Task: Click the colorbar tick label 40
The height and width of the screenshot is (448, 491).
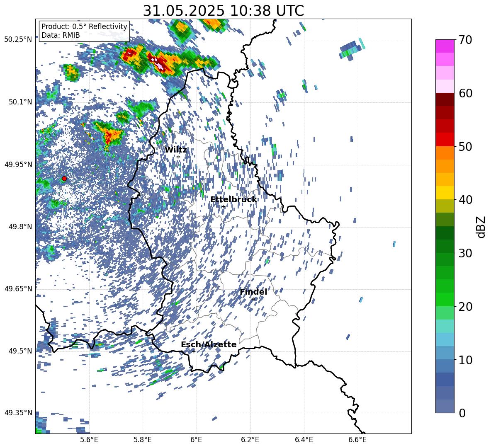Action: coord(466,200)
